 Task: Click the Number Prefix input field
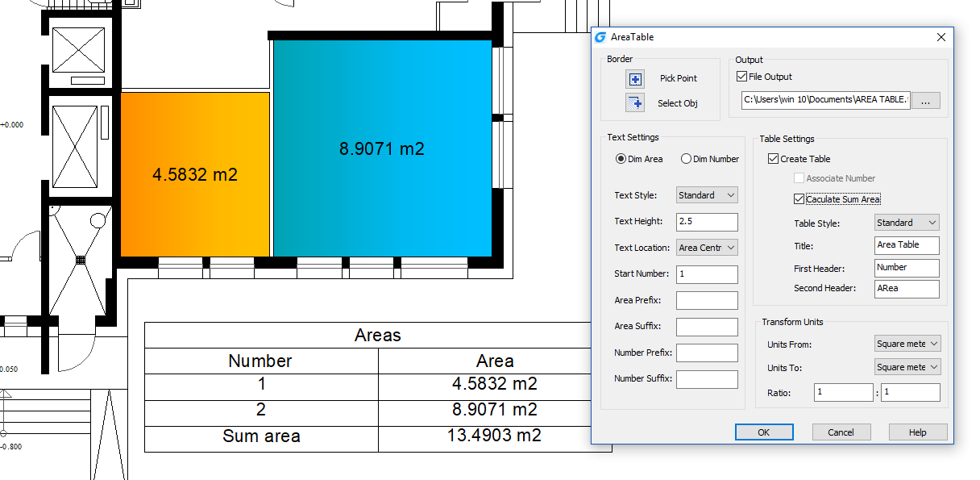click(x=707, y=353)
